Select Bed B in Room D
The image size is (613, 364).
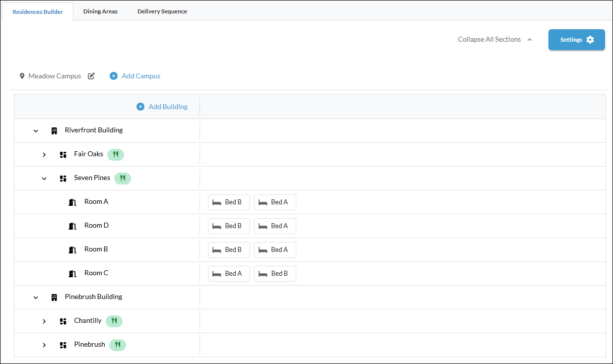point(229,226)
